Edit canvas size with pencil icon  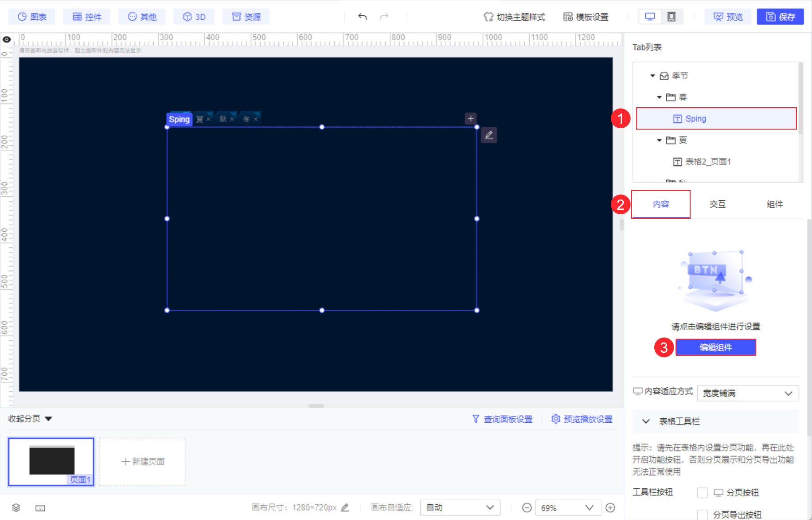(x=345, y=507)
